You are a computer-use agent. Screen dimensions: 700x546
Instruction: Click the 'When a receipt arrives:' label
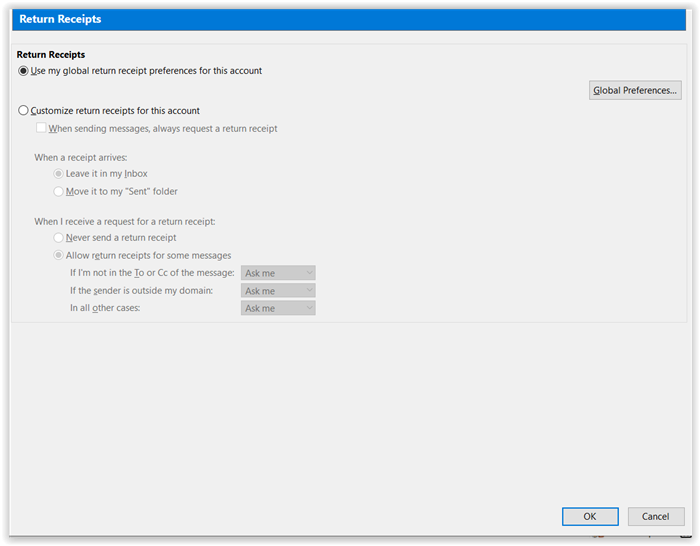click(x=81, y=158)
